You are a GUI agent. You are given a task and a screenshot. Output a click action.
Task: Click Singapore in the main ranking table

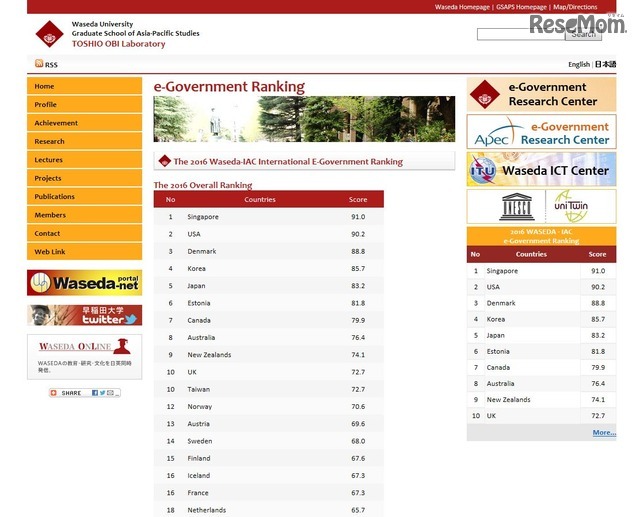click(203, 217)
